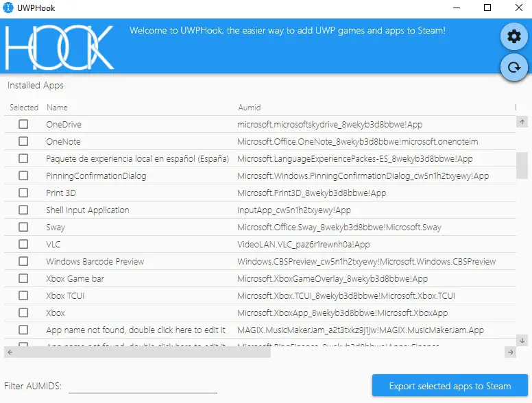Enable the Print 3D checkbox
The height and width of the screenshot is (403, 532).
coord(23,193)
